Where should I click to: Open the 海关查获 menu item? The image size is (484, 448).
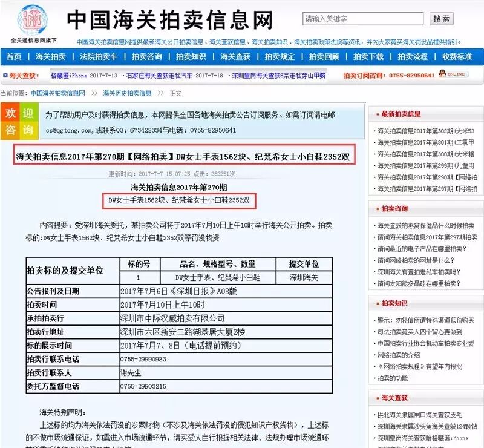[x=235, y=56]
